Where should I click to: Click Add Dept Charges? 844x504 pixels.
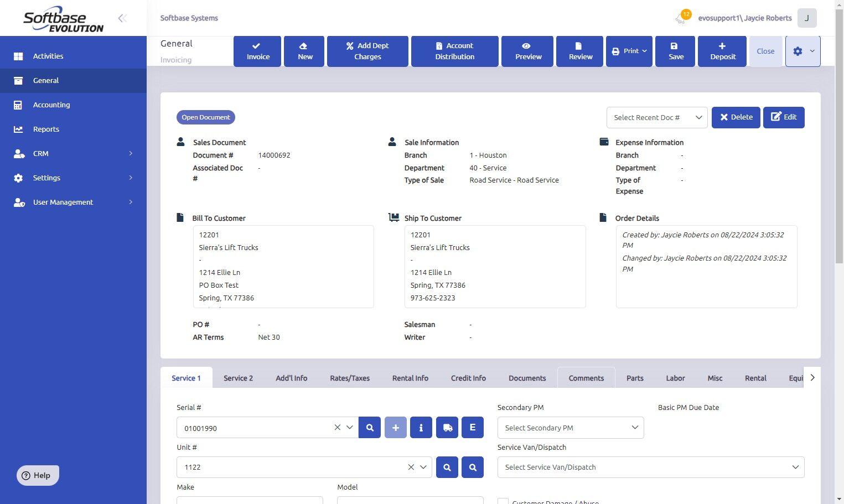click(x=367, y=51)
